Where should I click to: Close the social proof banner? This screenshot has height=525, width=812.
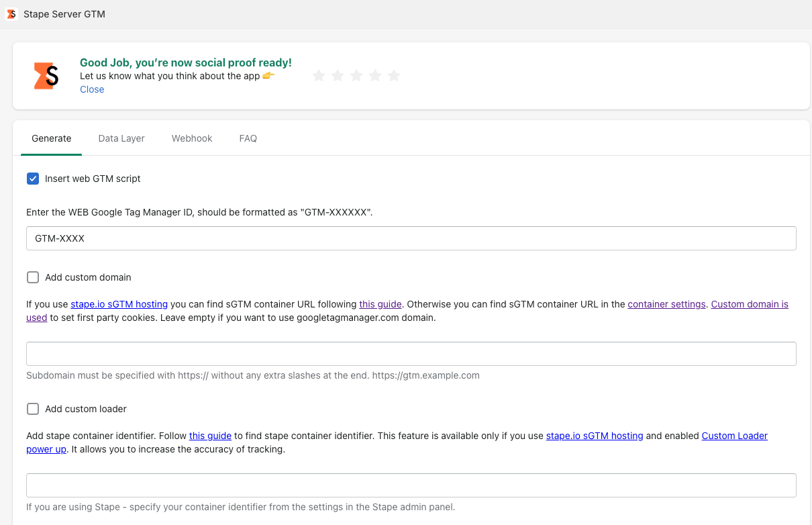[92, 89]
